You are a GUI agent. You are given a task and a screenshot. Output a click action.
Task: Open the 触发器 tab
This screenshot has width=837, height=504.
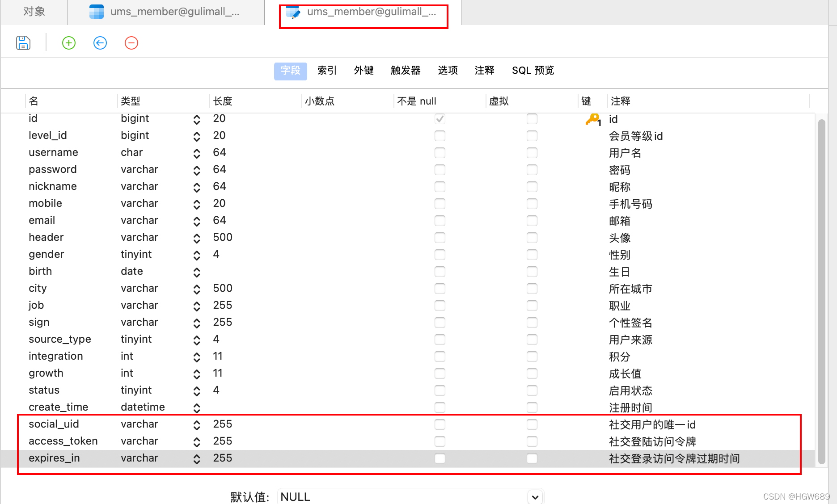406,71
